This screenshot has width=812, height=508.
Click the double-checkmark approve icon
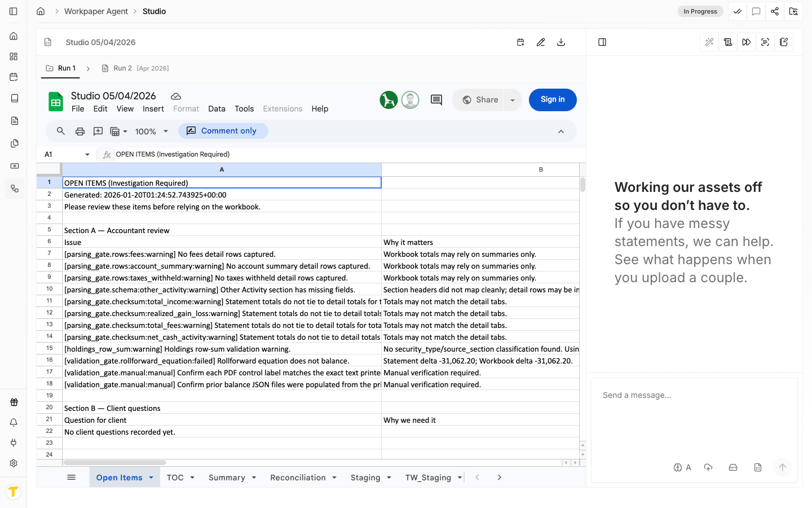pyautogui.click(x=738, y=11)
